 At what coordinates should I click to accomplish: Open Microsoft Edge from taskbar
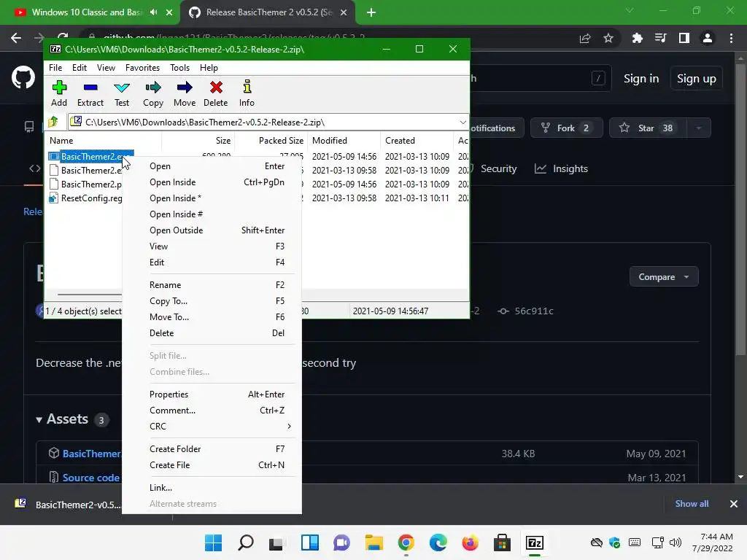click(x=438, y=542)
